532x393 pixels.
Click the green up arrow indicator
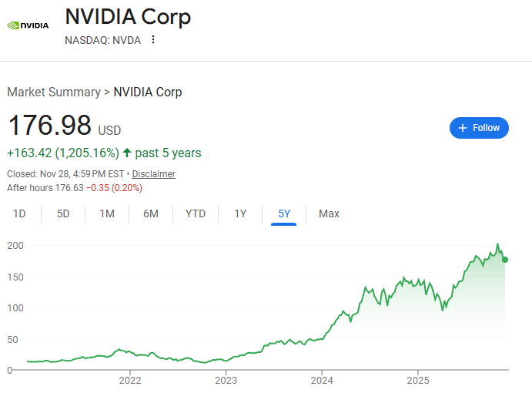tap(127, 153)
